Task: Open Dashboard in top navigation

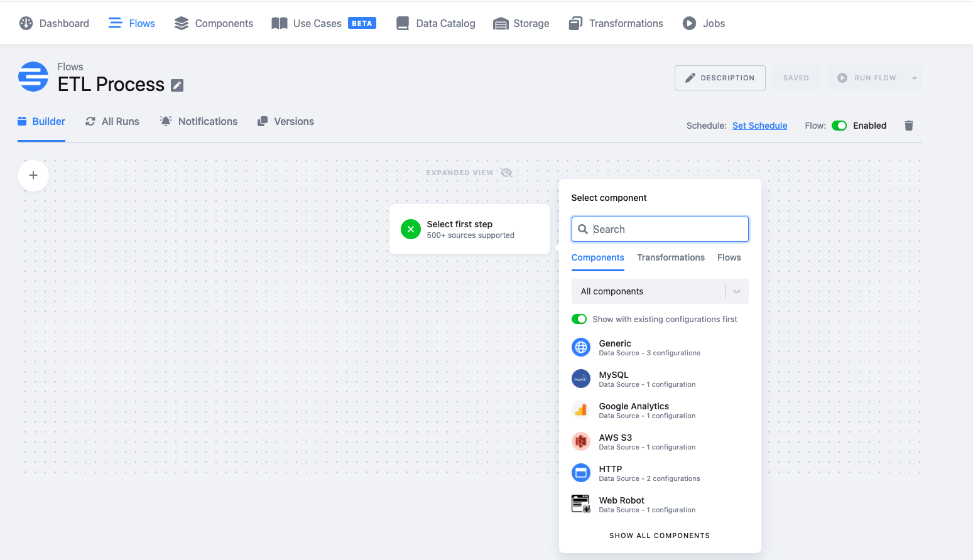Action: [54, 23]
